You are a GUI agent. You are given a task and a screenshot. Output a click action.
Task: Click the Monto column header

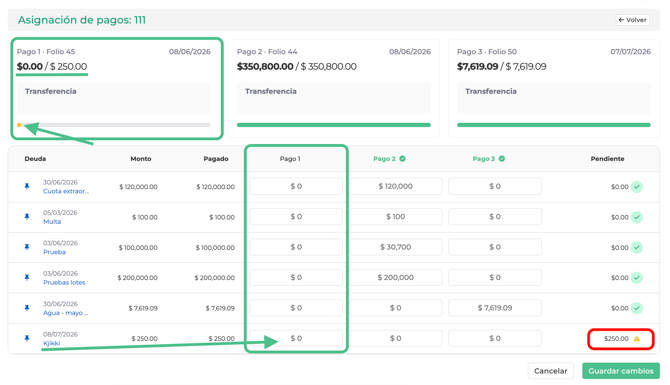pos(141,159)
